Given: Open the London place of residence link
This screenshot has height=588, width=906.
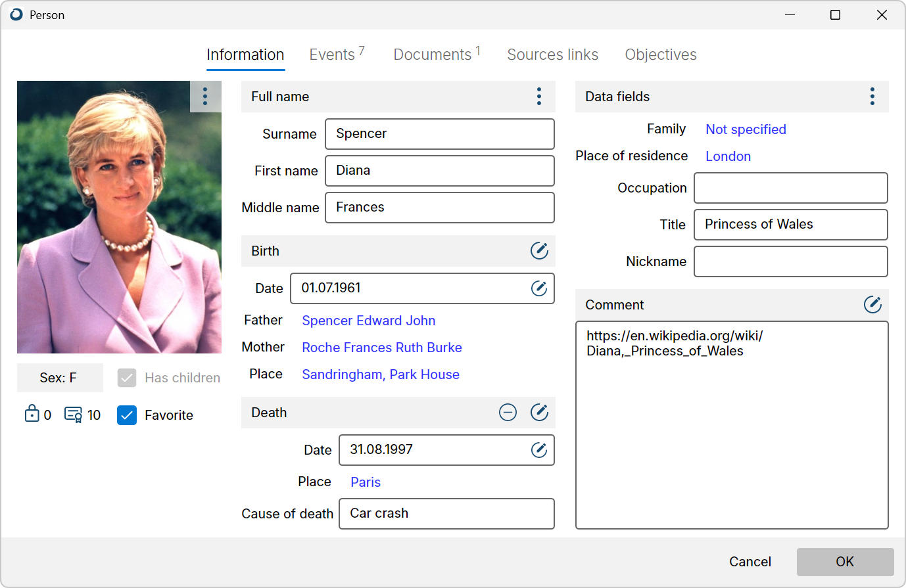Looking at the screenshot, I should [728, 156].
